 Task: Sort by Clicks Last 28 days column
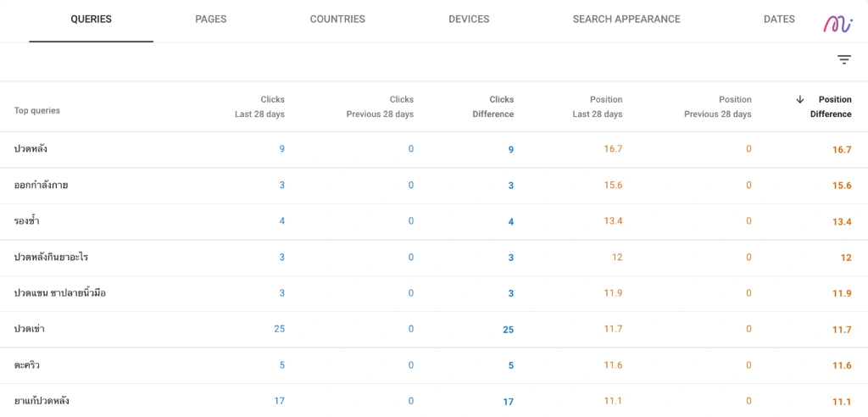click(x=259, y=107)
